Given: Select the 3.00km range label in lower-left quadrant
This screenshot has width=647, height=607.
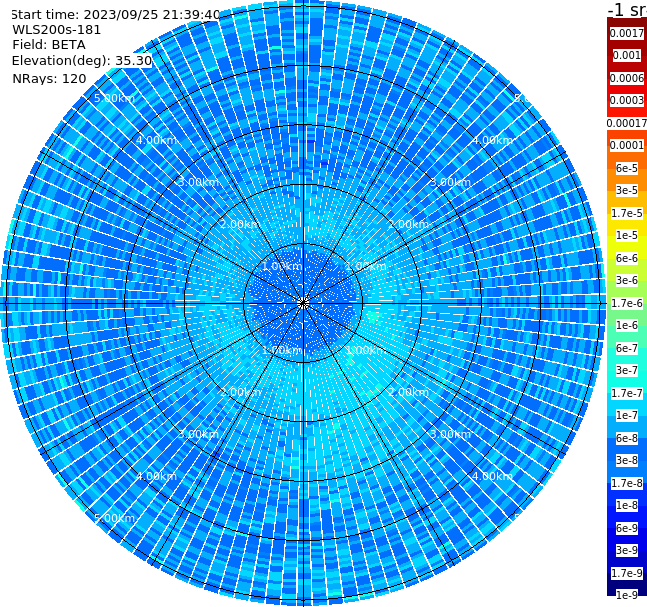Looking at the screenshot, I should click(198, 434).
